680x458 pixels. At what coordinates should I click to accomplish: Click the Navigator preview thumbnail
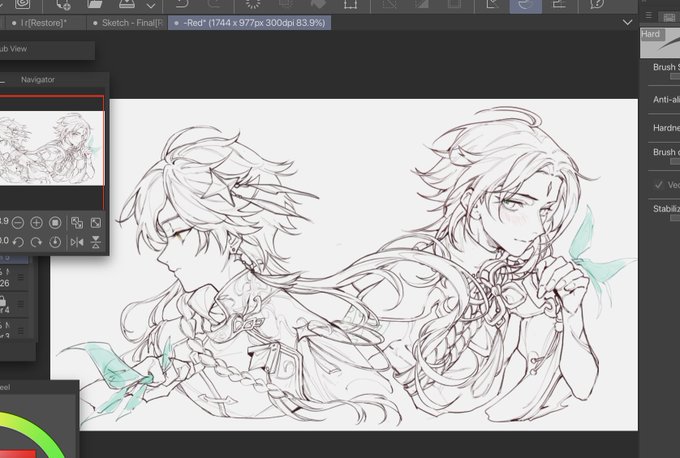point(52,148)
